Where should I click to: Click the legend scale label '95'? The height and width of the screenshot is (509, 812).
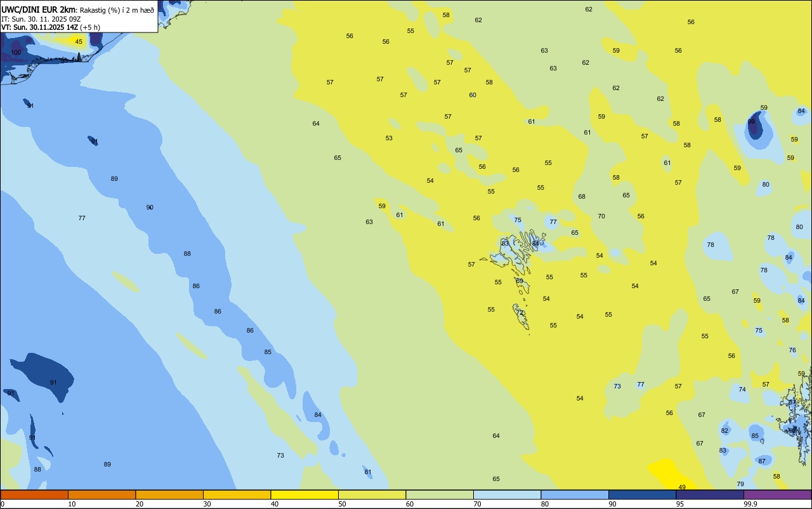[x=680, y=504]
